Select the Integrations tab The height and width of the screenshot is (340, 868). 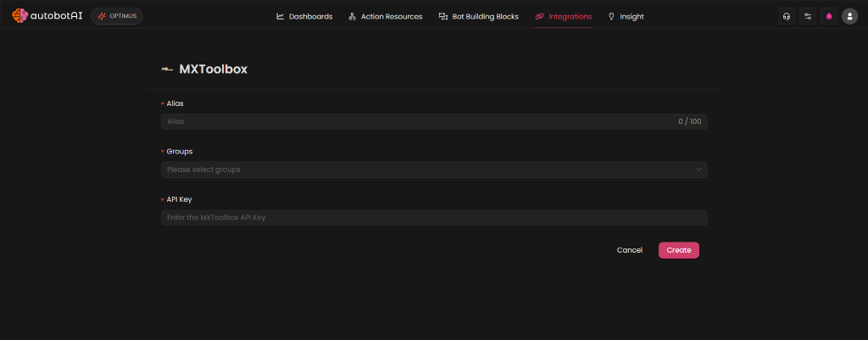coord(563,17)
